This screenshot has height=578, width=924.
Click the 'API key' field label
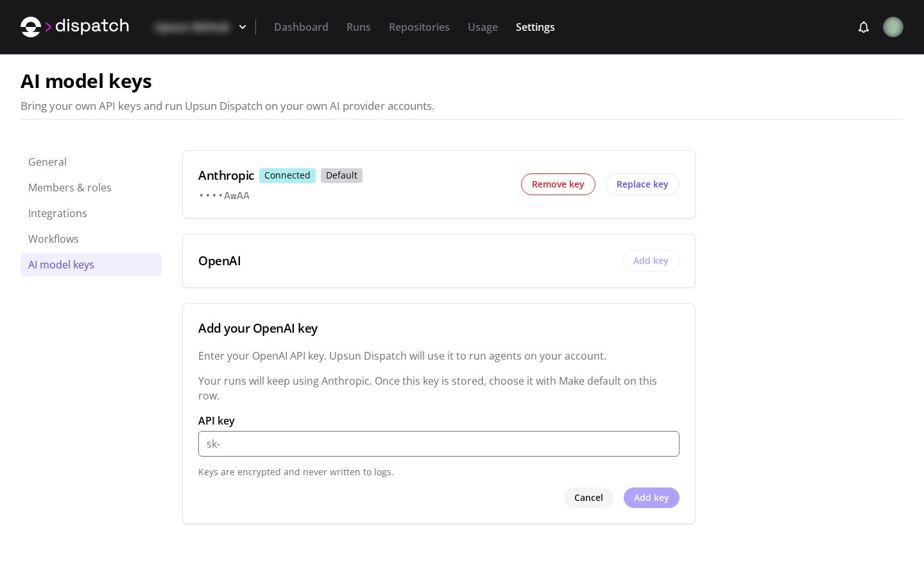coord(216,421)
